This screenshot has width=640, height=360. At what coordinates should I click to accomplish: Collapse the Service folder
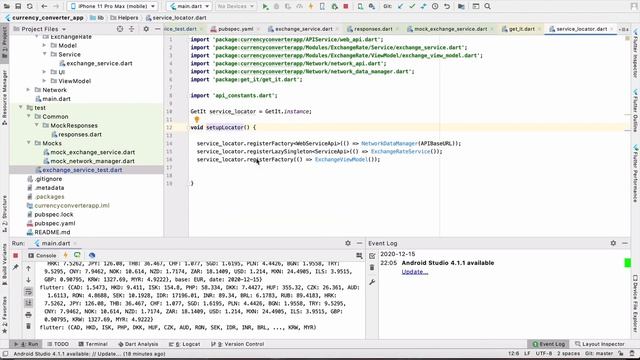[x=44, y=54]
